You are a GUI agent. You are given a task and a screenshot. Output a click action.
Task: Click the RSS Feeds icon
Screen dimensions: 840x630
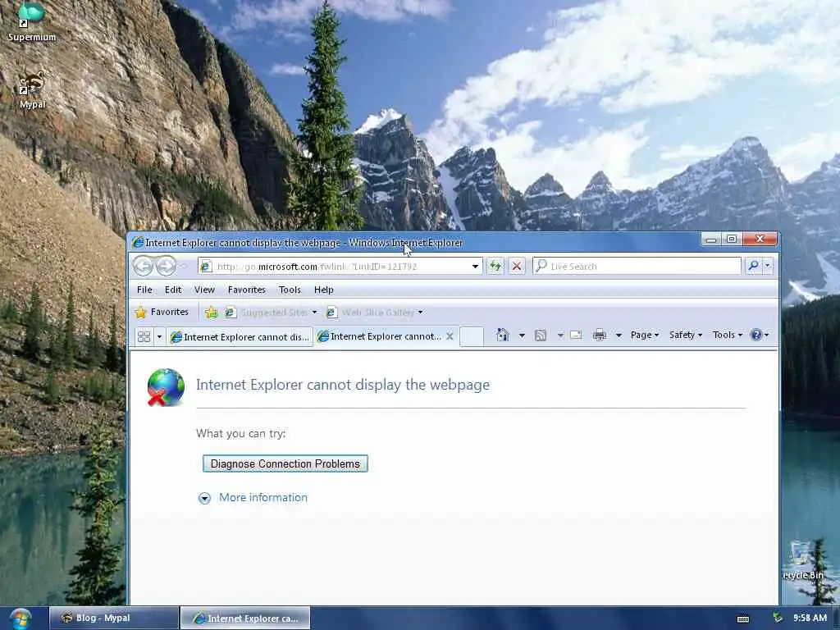coord(541,336)
